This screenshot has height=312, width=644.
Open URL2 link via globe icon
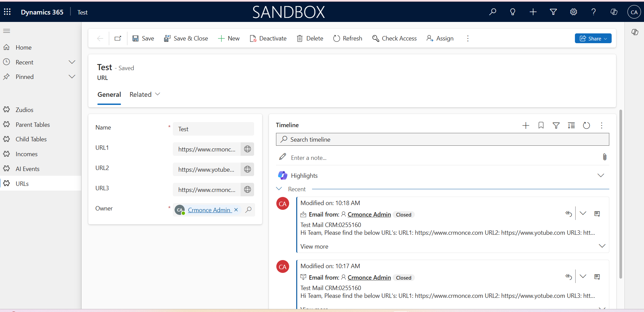tap(247, 169)
